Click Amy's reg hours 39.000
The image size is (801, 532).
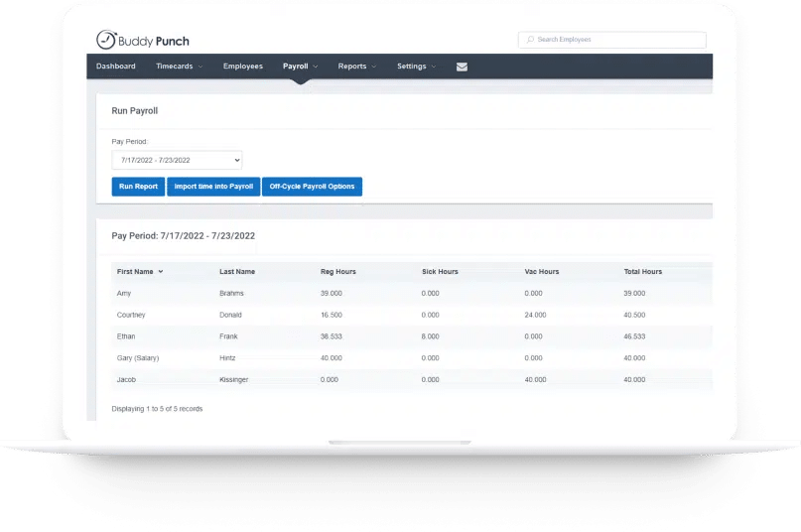[332, 294]
